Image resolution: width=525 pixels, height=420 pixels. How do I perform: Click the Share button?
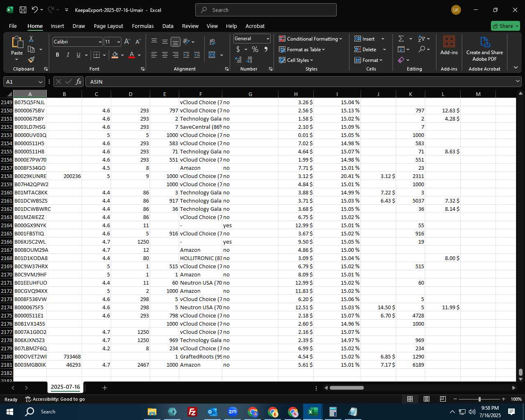pos(505,26)
